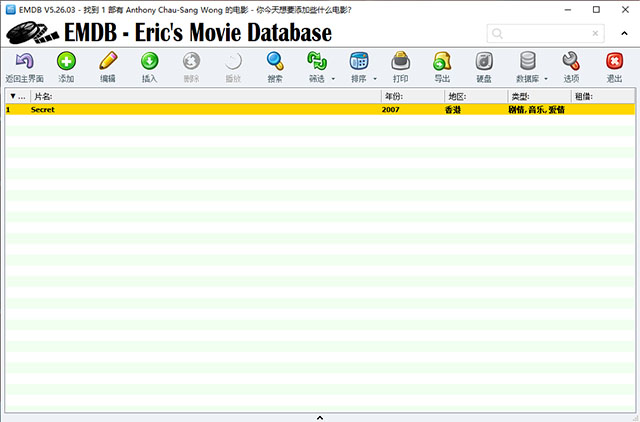
Task: Expand the 数据库 dropdown arrow
Action: tap(546, 79)
